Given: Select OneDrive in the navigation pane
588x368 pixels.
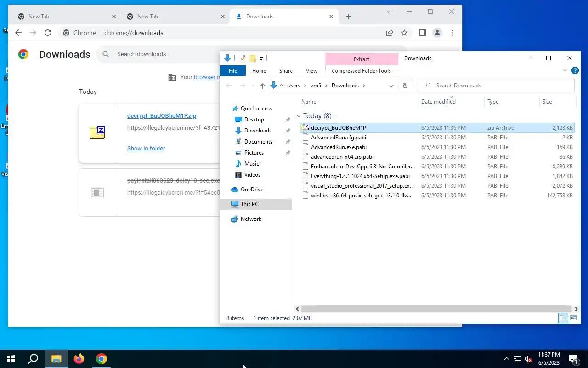Looking at the screenshot, I should pos(252,190).
